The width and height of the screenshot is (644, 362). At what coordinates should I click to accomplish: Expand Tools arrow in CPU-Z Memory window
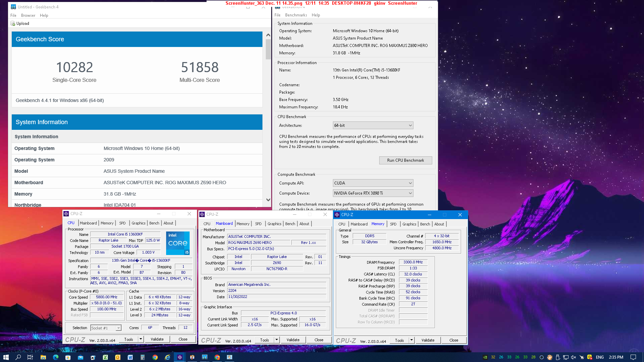(x=412, y=340)
